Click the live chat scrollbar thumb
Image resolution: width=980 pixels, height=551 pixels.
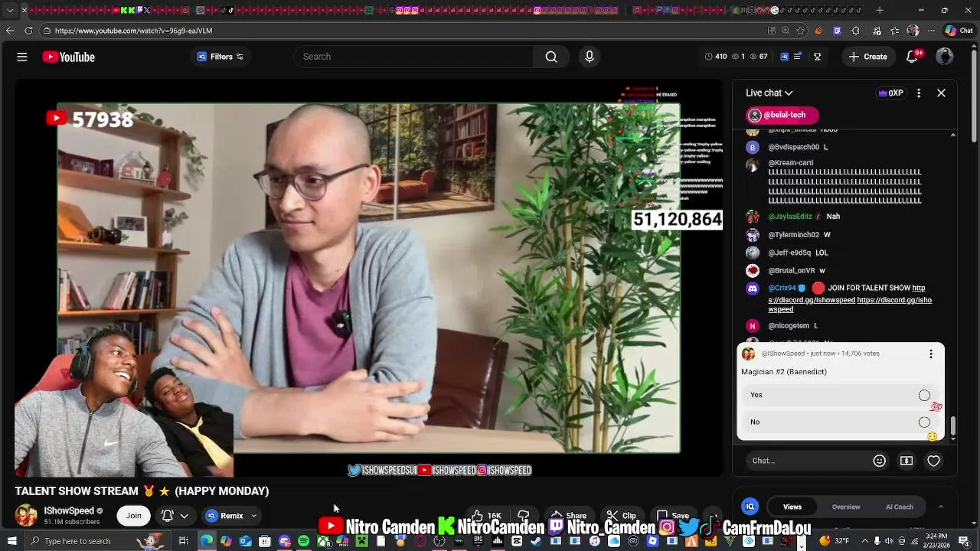pos(953,425)
